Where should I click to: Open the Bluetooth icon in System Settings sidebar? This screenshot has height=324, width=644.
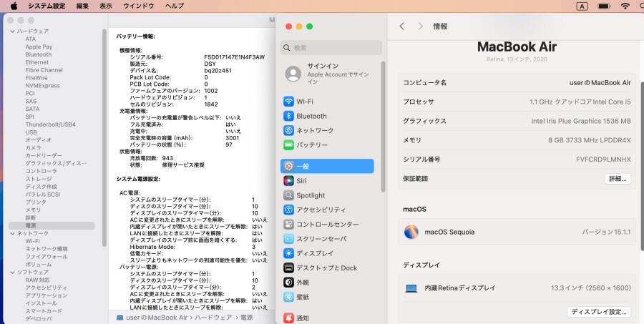[x=289, y=116]
